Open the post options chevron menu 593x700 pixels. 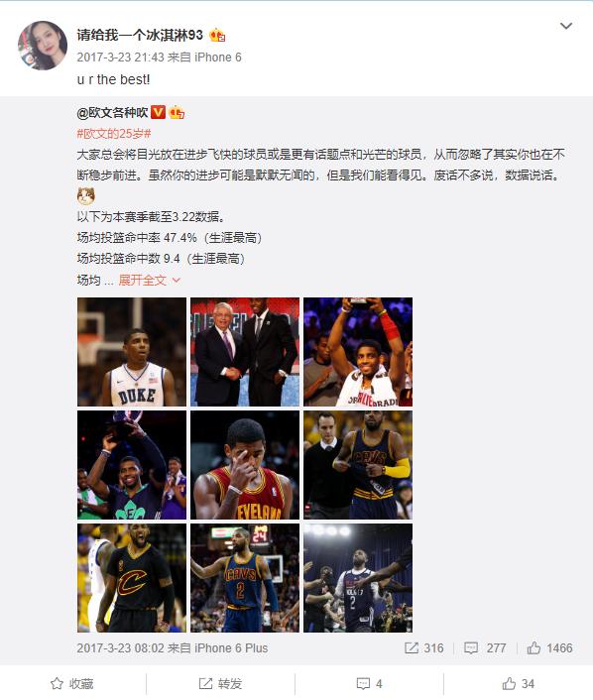point(566,26)
